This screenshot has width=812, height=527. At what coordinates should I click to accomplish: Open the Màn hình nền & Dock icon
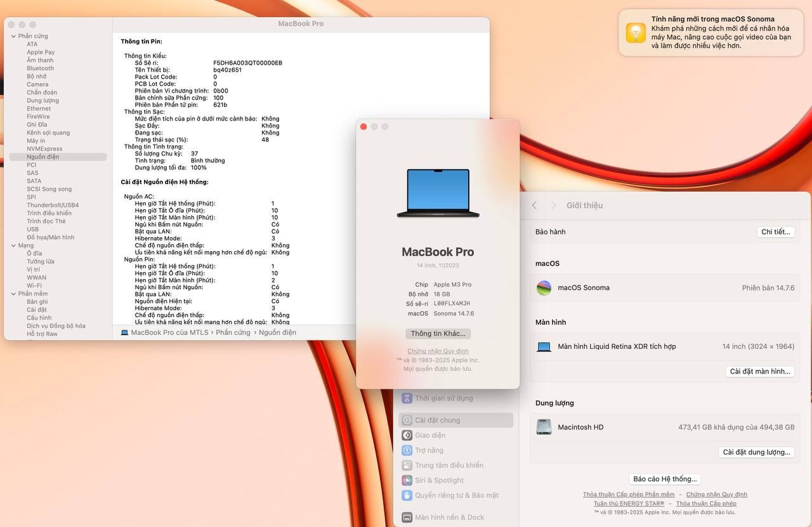pyautogui.click(x=407, y=517)
